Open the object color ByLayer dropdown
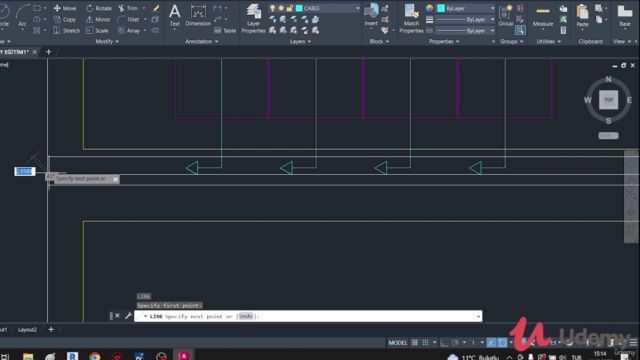The width and height of the screenshot is (640, 360). [492, 8]
